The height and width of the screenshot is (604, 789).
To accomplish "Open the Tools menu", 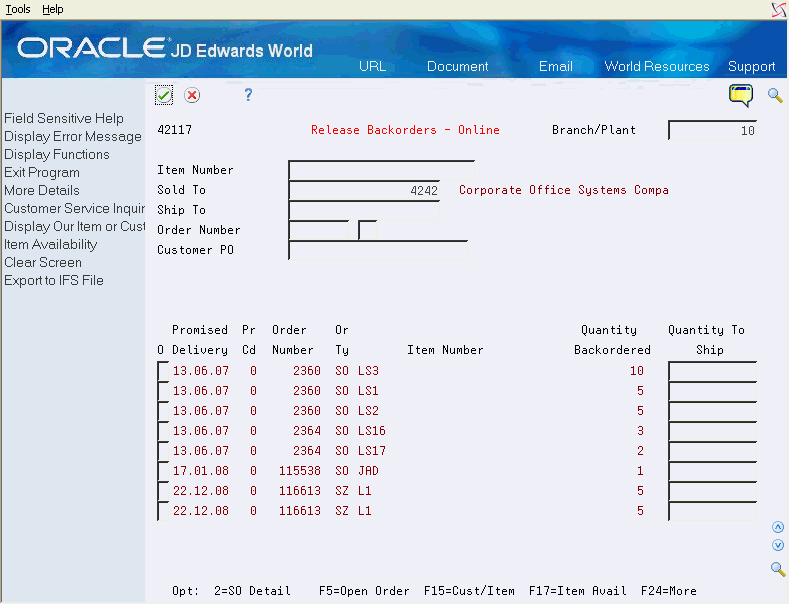I will click(x=18, y=9).
